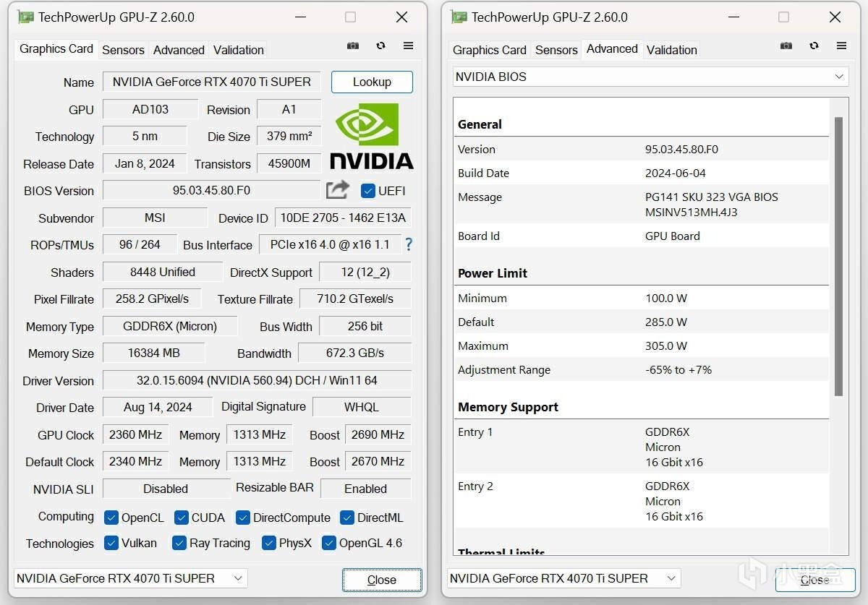Switch to Sensors tab in left window

(123, 50)
